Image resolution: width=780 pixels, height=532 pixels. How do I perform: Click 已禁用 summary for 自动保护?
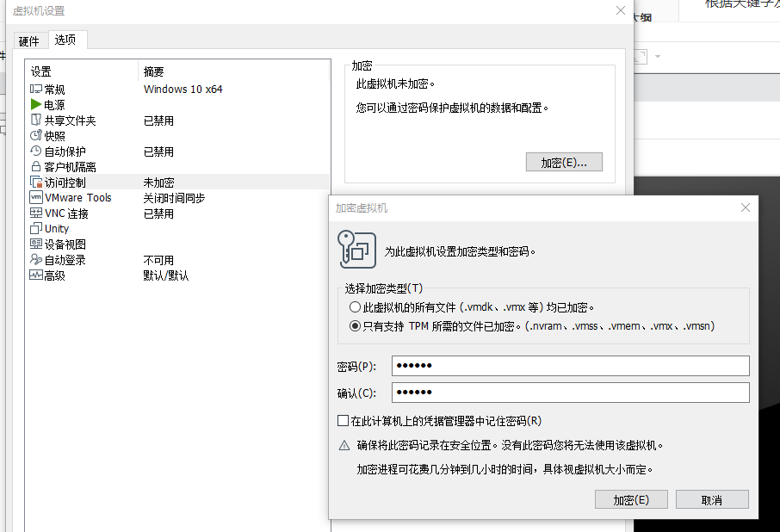click(158, 152)
